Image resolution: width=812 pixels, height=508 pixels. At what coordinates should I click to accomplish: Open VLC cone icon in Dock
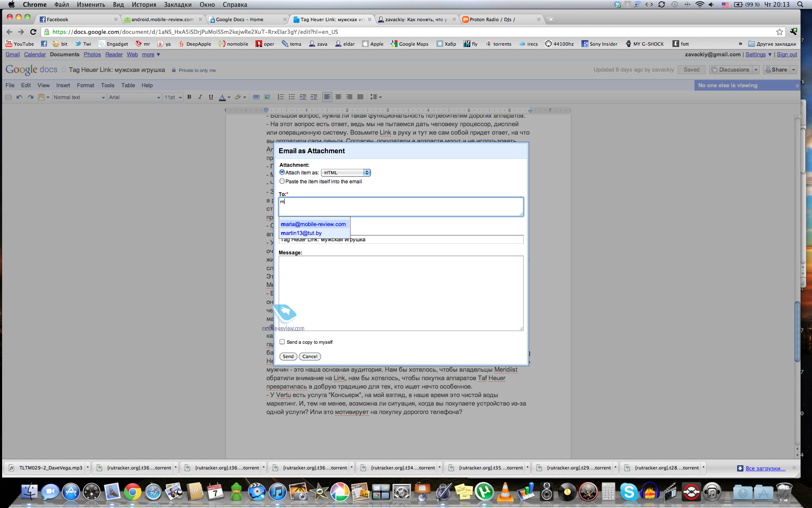click(x=505, y=491)
